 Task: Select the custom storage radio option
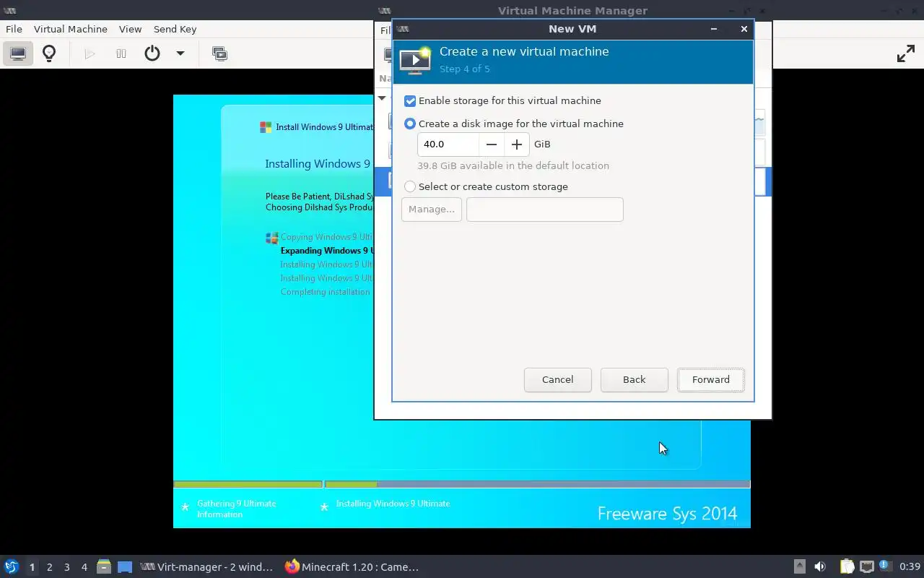coord(410,186)
